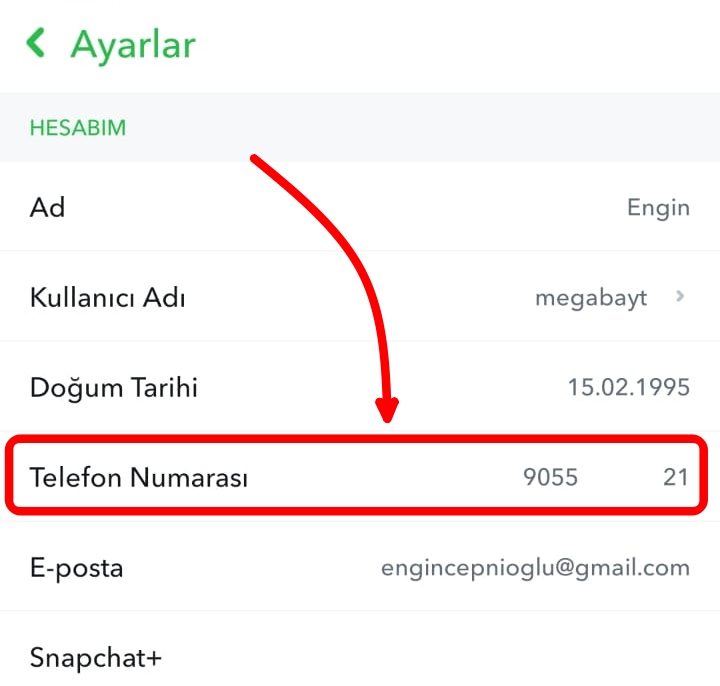Click the phone number digits 9055
Image resolution: width=720 pixels, height=686 pixels.
point(550,478)
